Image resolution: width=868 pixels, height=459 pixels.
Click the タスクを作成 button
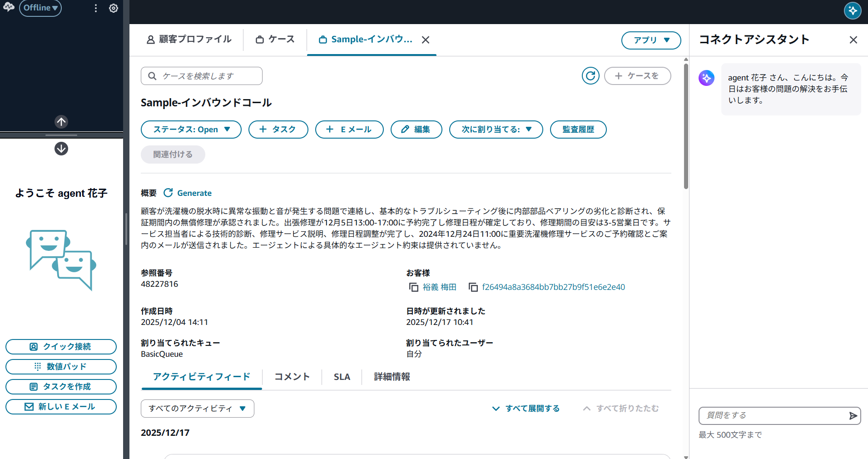[61, 387]
